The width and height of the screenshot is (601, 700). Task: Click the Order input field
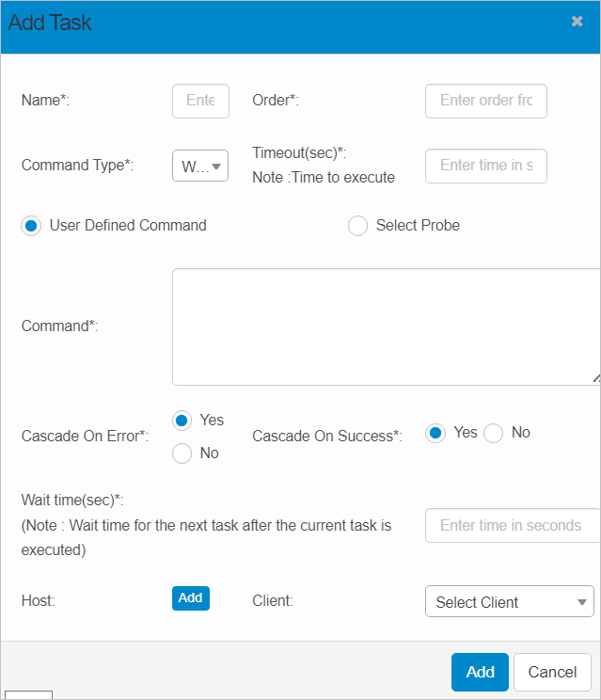click(x=486, y=101)
